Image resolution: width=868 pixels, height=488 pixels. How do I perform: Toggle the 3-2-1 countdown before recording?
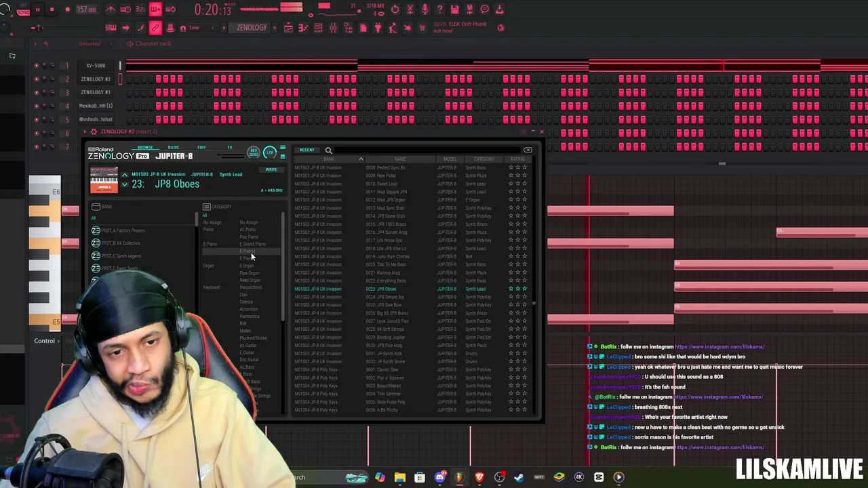pyautogui.click(x=140, y=9)
